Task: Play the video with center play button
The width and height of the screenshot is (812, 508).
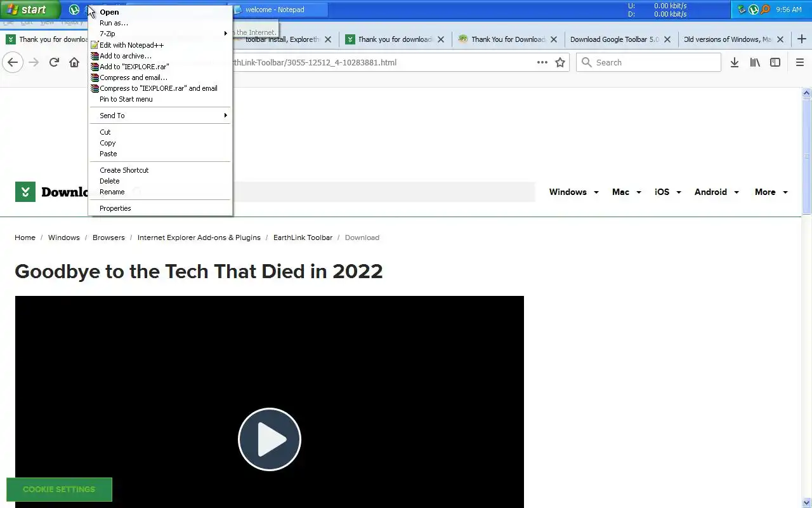Action: [x=270, y=439]
